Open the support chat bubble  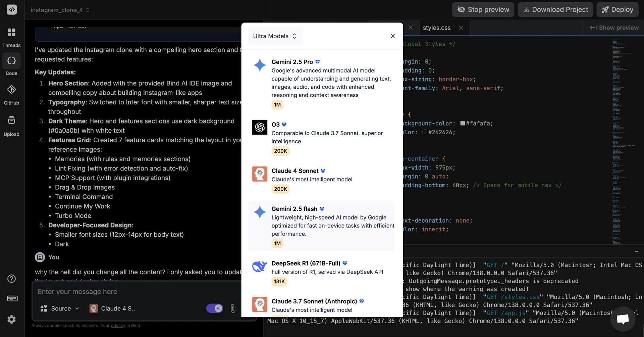tap(623, 319)
